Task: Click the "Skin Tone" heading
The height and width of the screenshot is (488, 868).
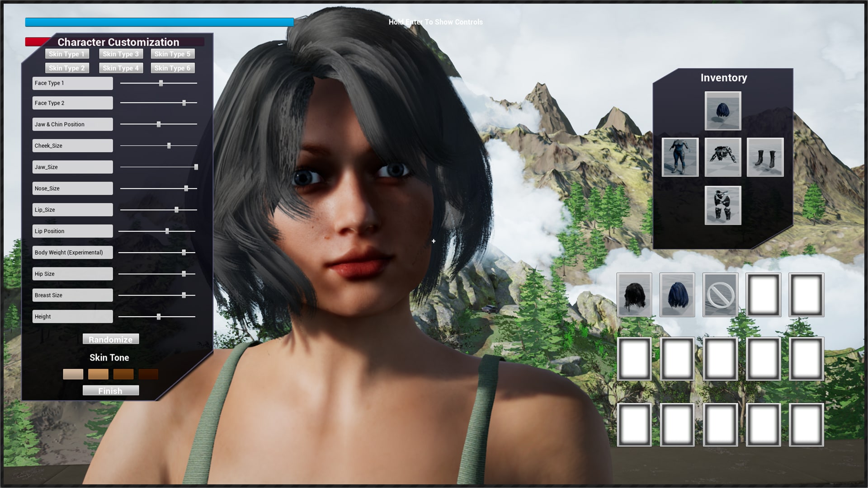Action: [x=109, y=357]
